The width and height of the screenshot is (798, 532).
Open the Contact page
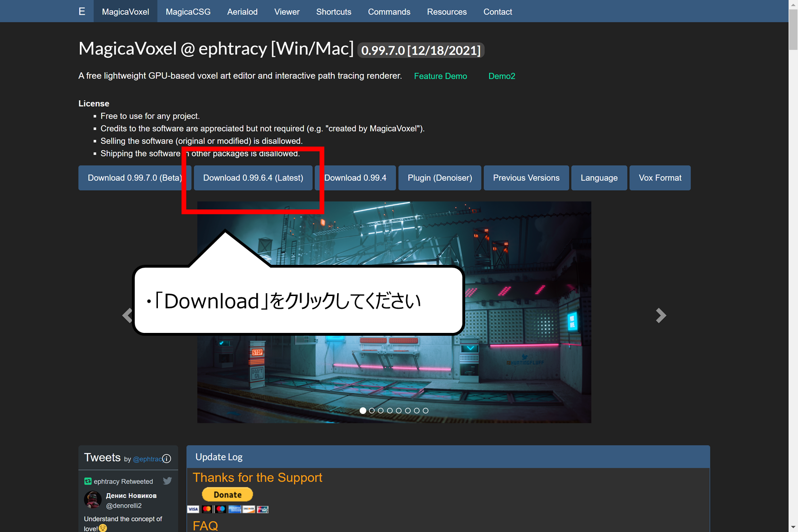point(497,11)
